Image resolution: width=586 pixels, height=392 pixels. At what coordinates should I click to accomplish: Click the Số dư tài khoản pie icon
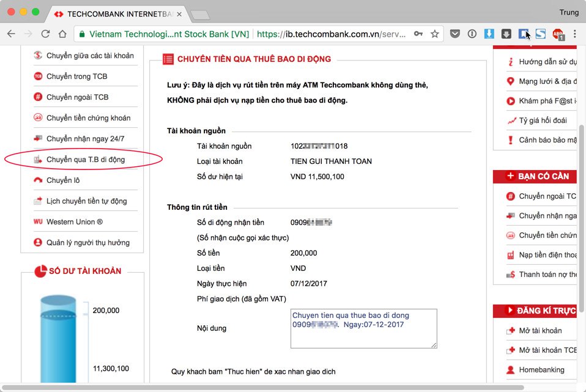[x=40, y=272]
